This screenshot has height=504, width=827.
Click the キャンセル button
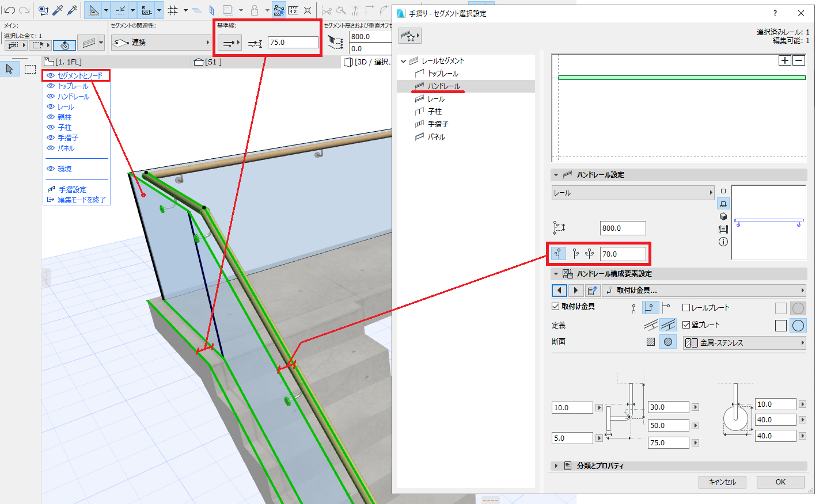[722, 482]
